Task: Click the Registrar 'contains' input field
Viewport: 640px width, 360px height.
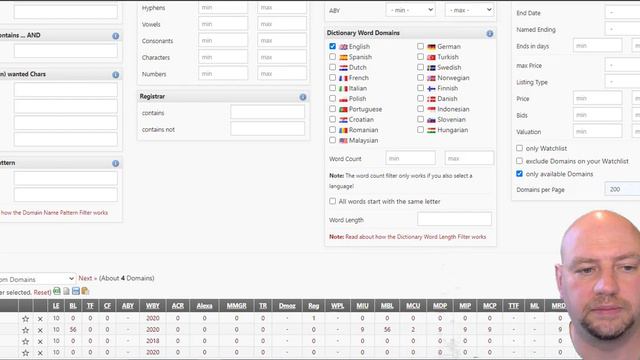Action: click(x=267, y=112)
